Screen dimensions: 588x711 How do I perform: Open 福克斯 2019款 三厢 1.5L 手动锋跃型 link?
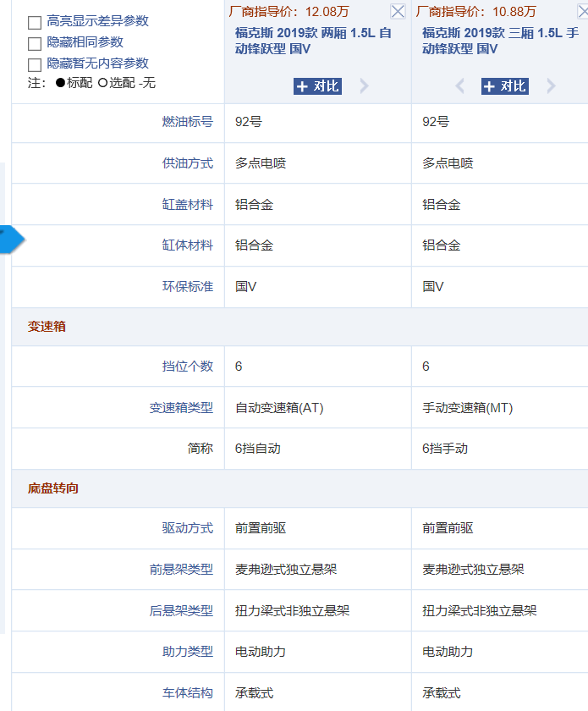501,41
